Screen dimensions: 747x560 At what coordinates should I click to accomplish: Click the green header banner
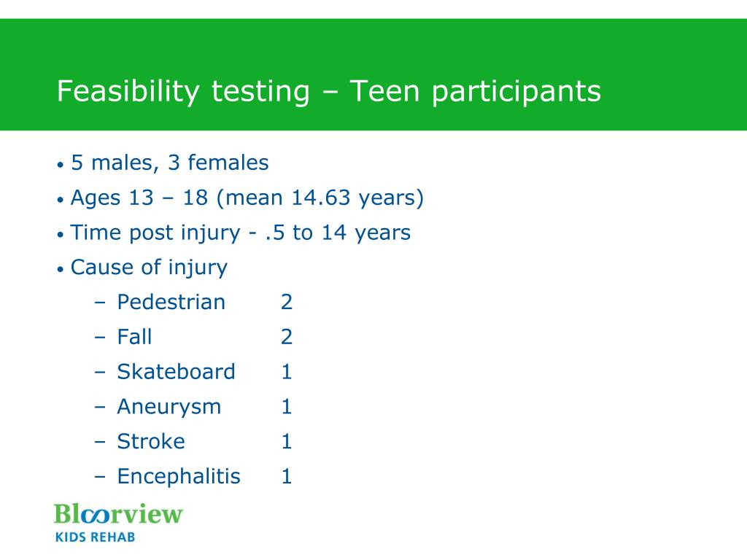pos(373,74)
